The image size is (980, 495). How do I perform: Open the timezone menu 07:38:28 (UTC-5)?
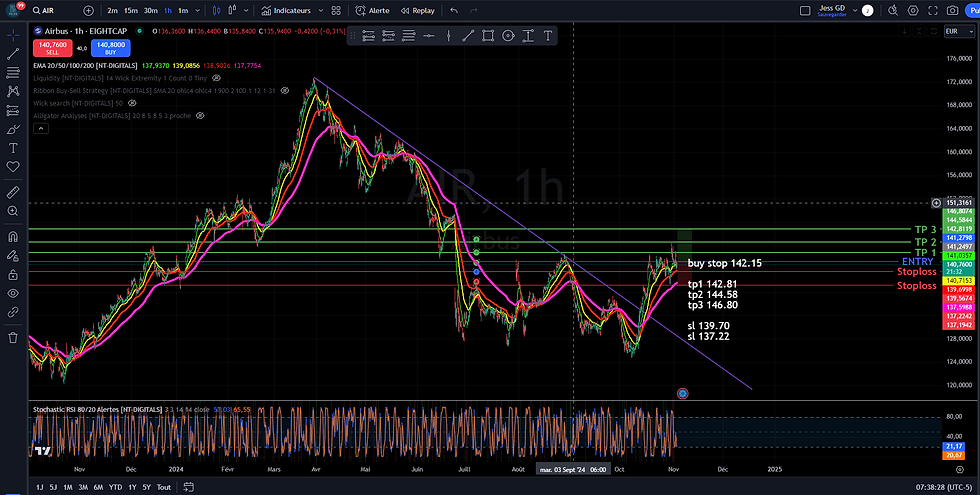click(x=945, y=487)
